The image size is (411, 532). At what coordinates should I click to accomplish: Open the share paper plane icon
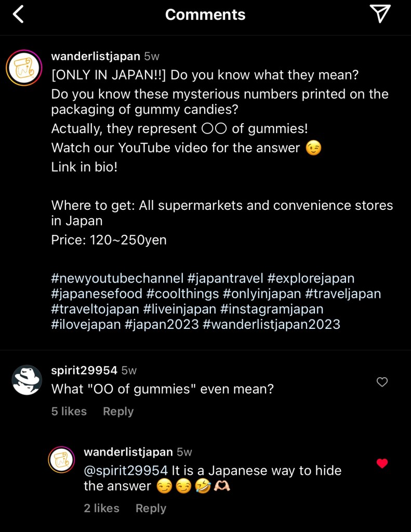(380, 15)
